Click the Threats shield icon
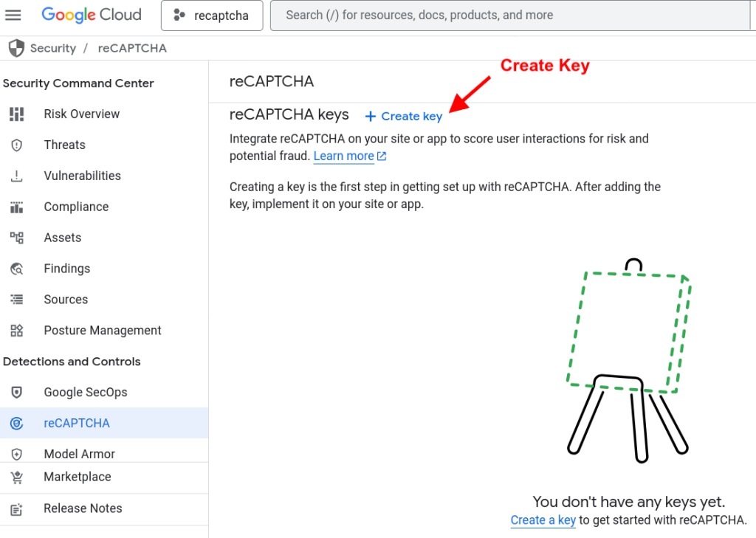756x538 pixels. [x=16, y=145]
